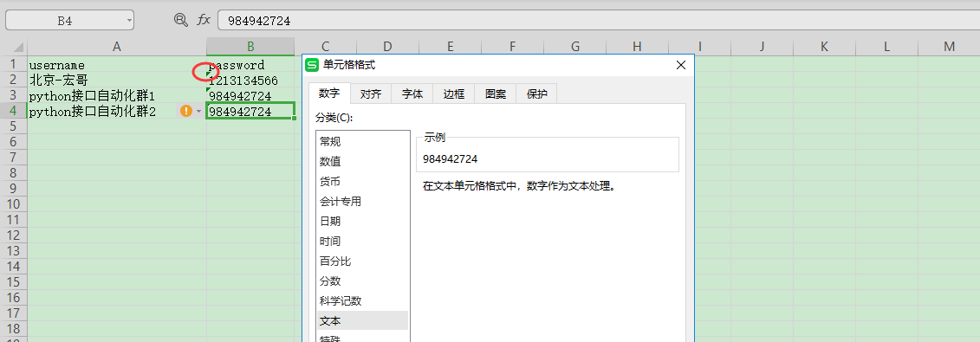Image resolution: width=980 pixels, height=342 pixels.
Task: Select row 10 header
Action: coord(14,204)
